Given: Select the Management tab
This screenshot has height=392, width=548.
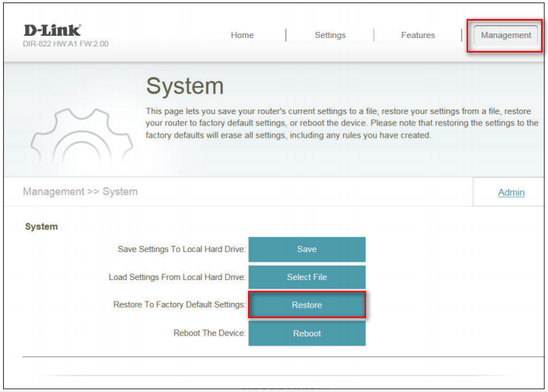Looking at the screenshot, I should 505,35.
